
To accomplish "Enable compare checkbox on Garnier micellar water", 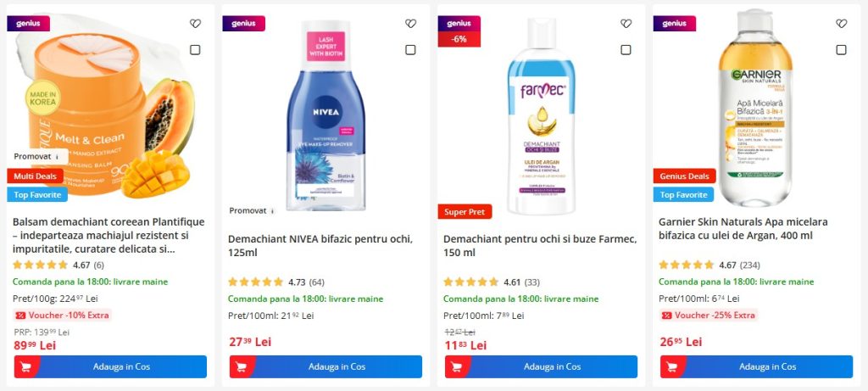I will 841,50.
